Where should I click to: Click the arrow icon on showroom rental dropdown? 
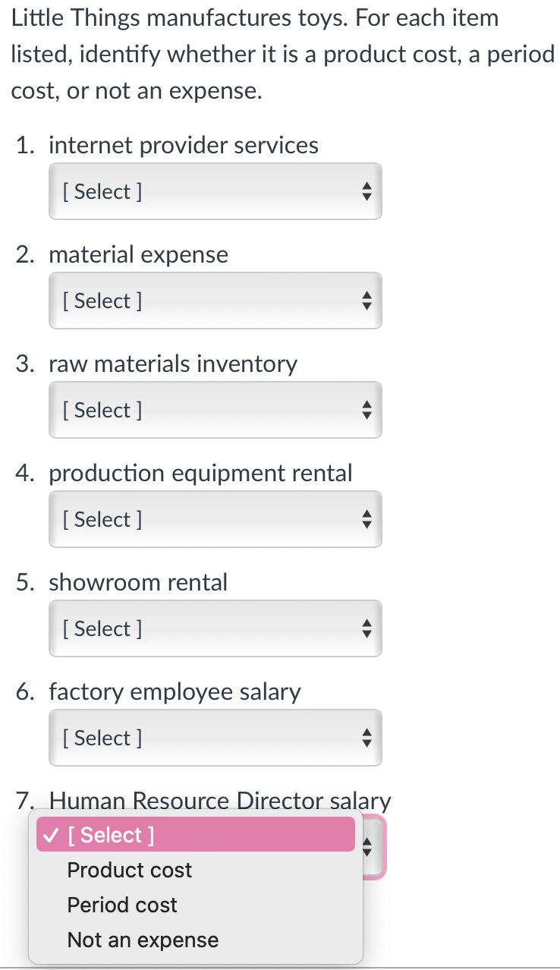tap(367, 628)
